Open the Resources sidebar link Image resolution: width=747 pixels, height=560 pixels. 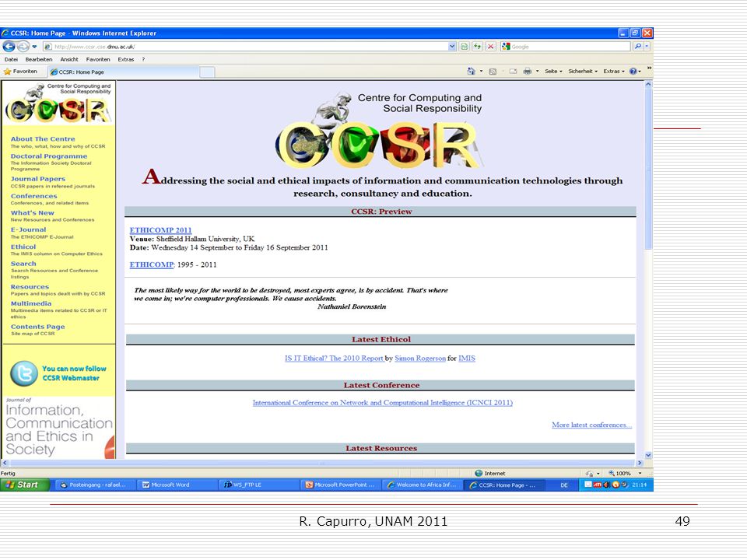point(30,287)
